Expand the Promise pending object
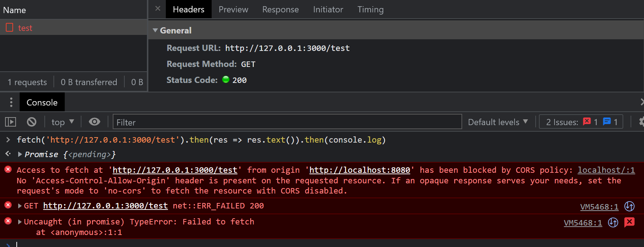This screenshot has width=644, height=247. 20,154
